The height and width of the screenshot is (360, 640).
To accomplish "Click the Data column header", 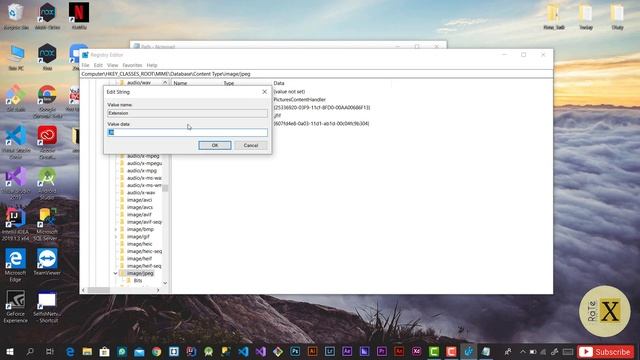I will pos(279,83).
